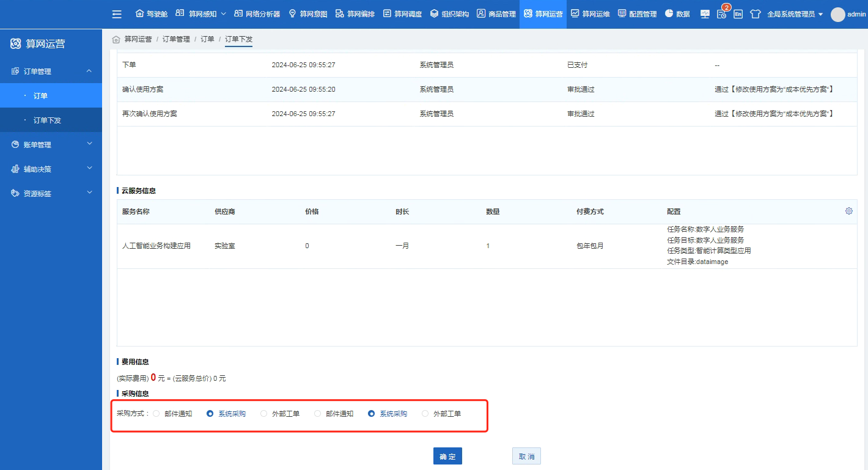
Task: Confirm with the 确定 button
Action: [x=447, y=457]
